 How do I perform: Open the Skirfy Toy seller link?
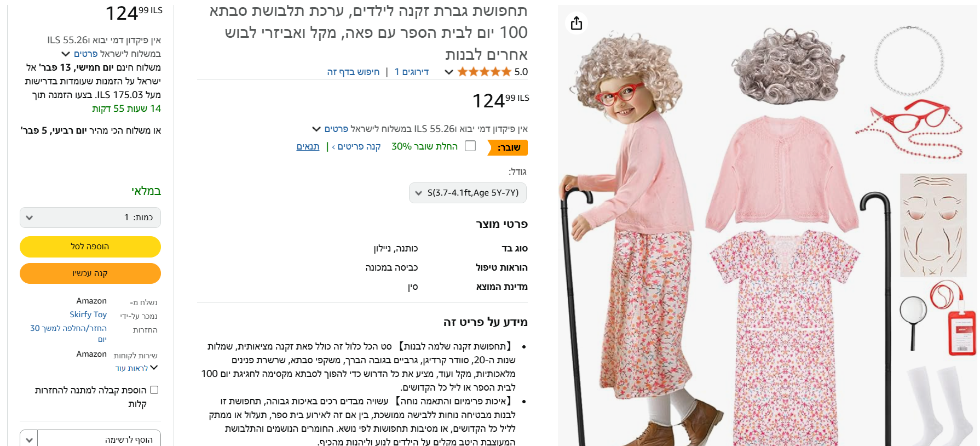(88, 315)
